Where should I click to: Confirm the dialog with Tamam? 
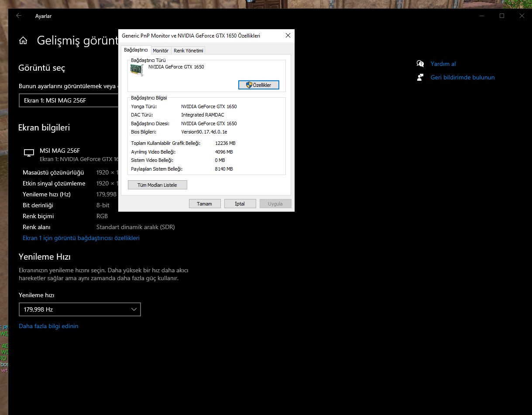[x=204, y=204]
